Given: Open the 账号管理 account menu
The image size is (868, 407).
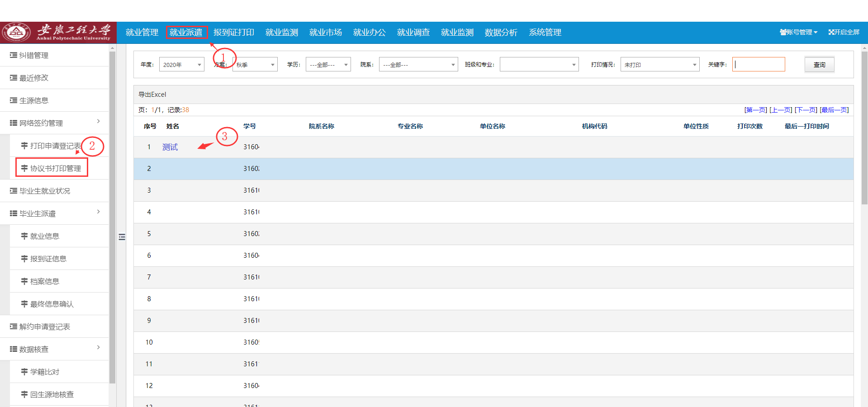Looking at the screenshot, I should (798, 32).
